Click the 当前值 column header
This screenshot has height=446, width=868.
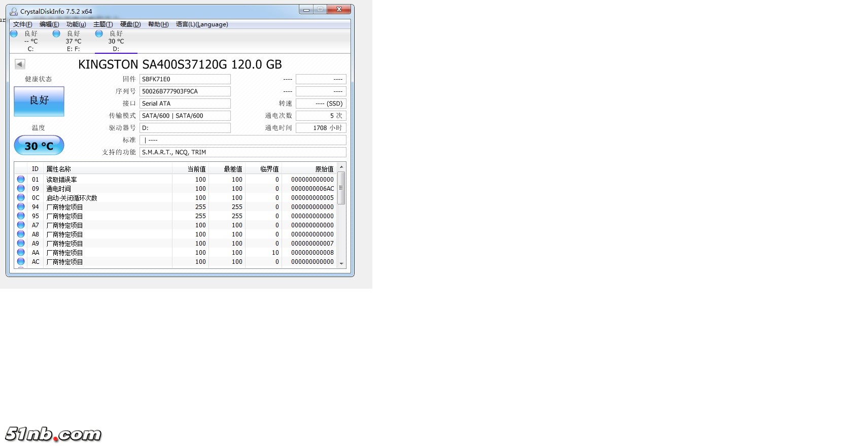point(191,169)
